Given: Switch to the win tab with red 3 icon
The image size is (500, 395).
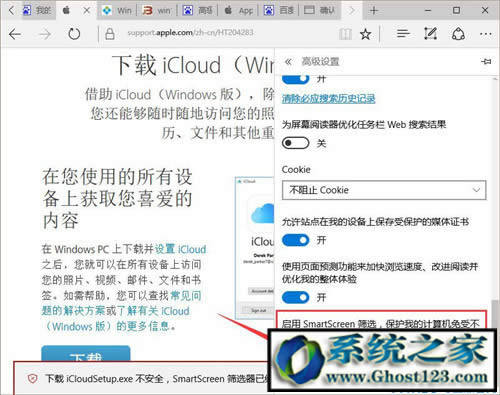Looking at the screenshot, I should [x=157, y=11].
